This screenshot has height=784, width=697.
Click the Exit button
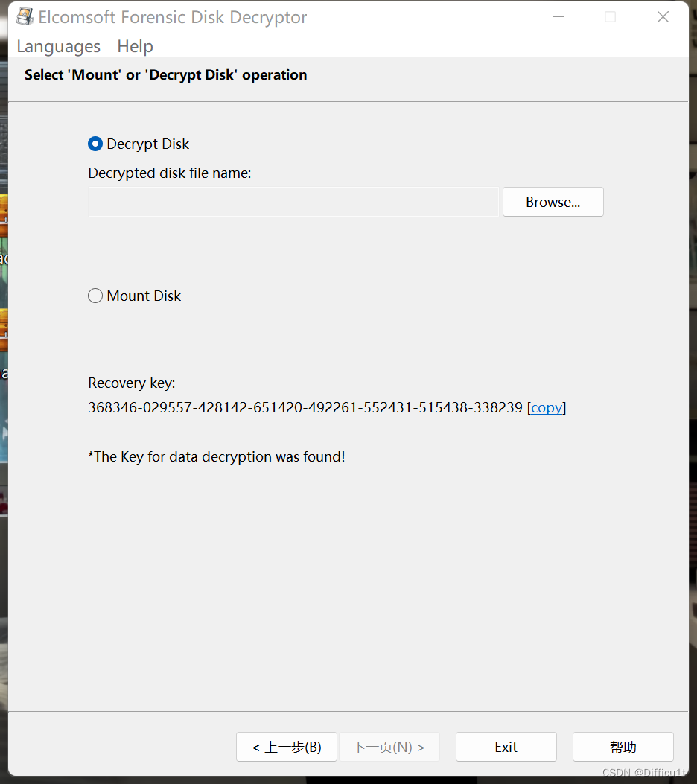tap(506, 747)
